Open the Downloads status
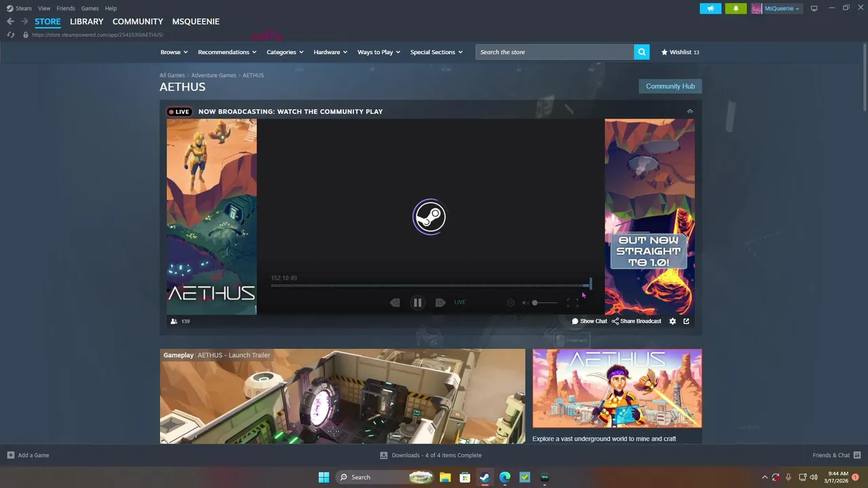 (431, 455)
